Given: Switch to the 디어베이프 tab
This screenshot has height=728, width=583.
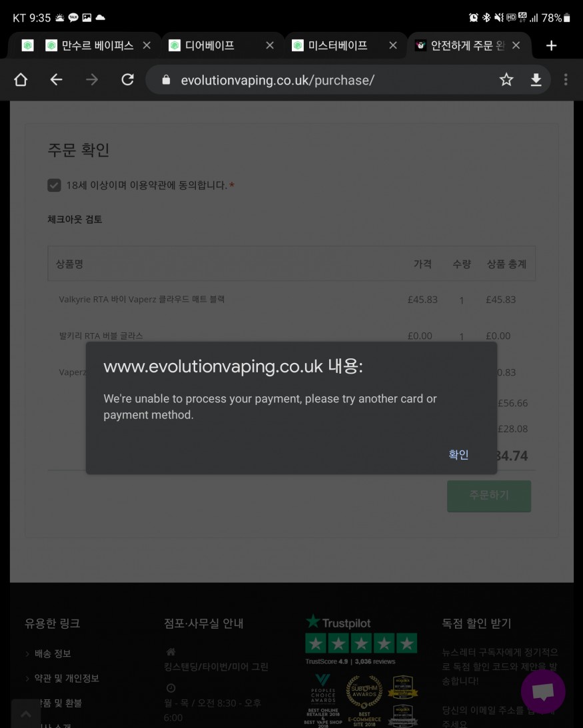Looking at the screenshot, I should 211,45.
